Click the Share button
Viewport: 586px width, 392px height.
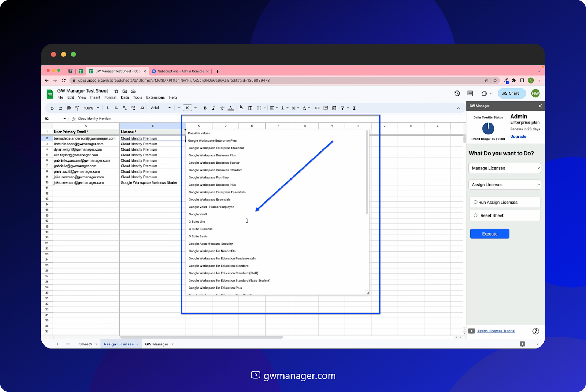click(512, 93)
